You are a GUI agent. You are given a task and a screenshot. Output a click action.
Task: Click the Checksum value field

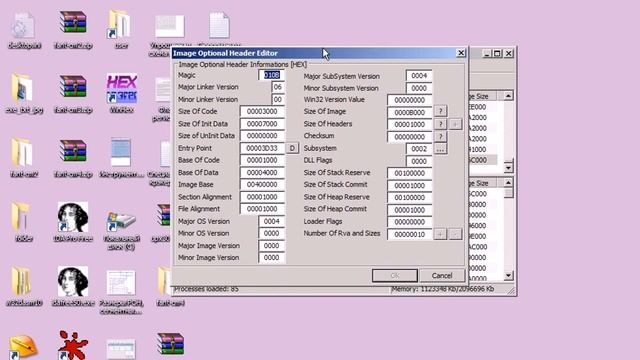click(x=409, y=137)
